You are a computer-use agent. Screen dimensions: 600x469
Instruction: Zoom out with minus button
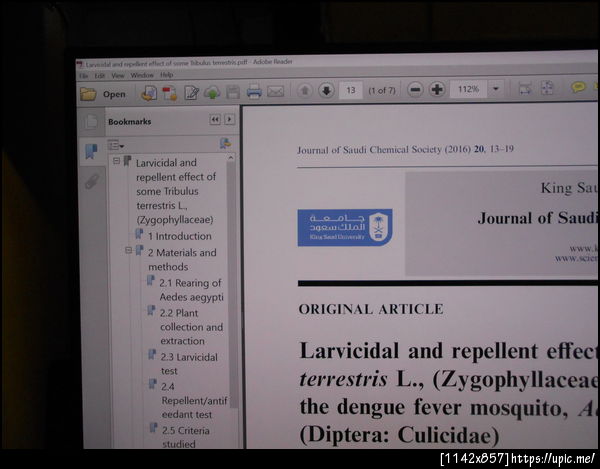[x=415, y=90]
